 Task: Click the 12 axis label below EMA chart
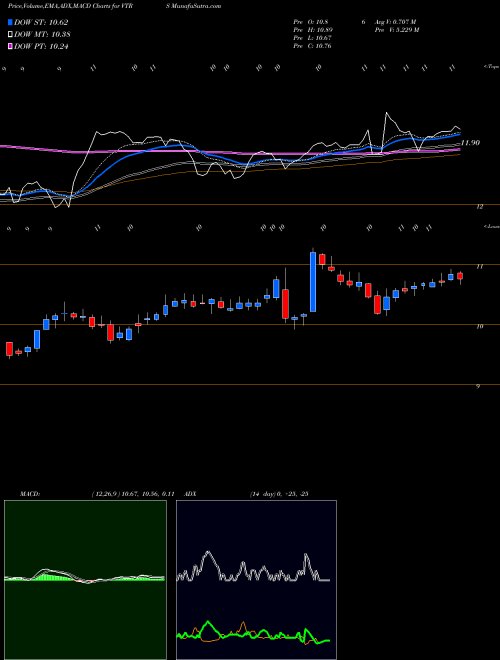click(x=479, y=206)
